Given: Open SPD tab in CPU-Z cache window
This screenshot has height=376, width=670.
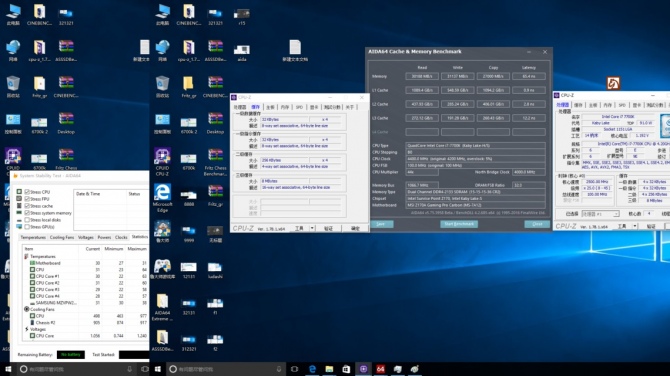Looking at the screenshot, I should (299, 107).
